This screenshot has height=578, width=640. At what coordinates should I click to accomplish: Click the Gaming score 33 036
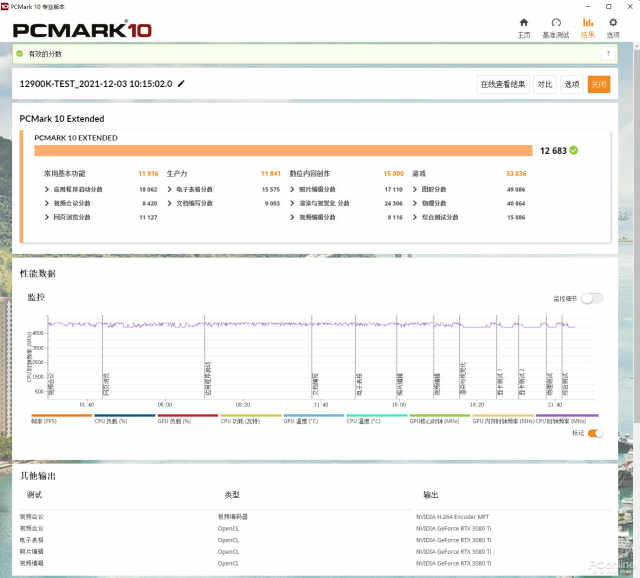coord(516,173)
